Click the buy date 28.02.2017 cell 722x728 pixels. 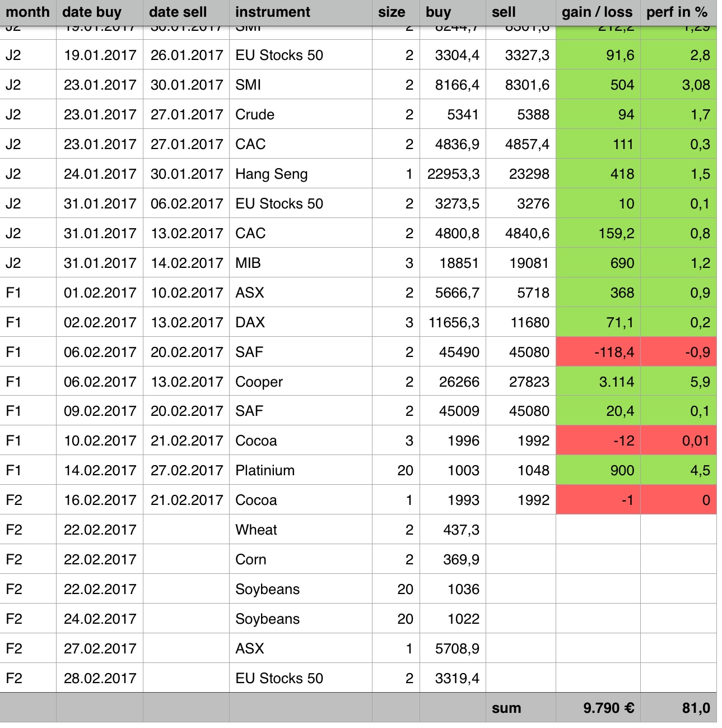100,678
